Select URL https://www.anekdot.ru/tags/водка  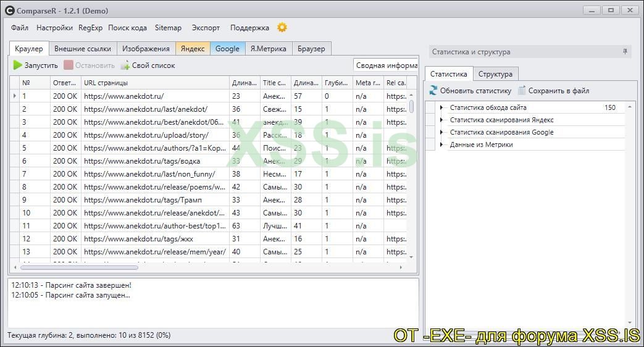[142, 161]
